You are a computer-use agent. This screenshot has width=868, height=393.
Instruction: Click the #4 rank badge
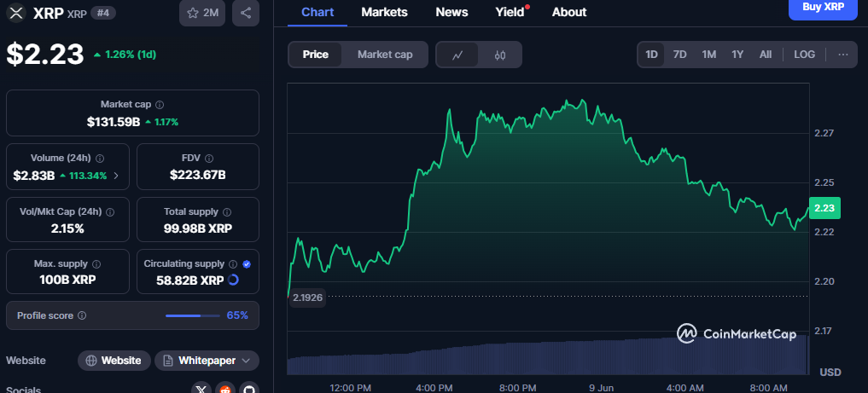[103, 14]
